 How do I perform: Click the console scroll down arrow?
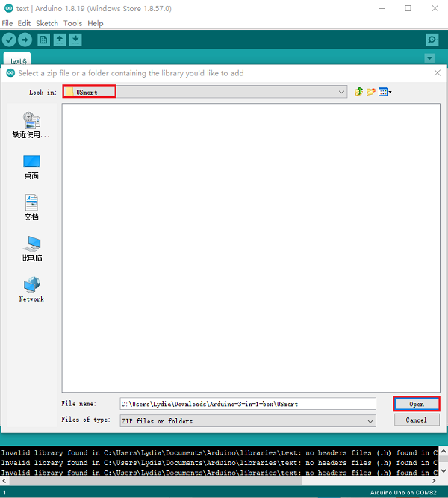[444, 470]
